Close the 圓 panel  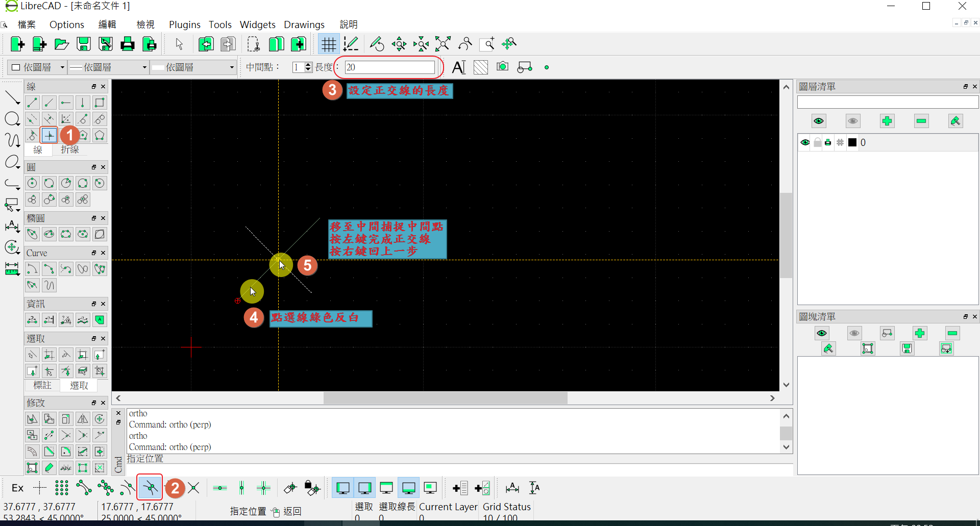(103, 167)
